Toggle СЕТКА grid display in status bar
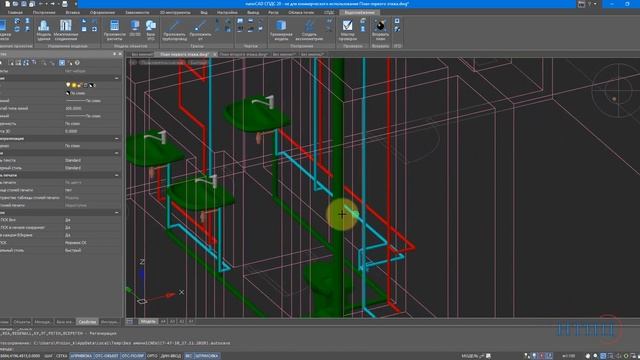The image size is (640, 360). [61, 356]
